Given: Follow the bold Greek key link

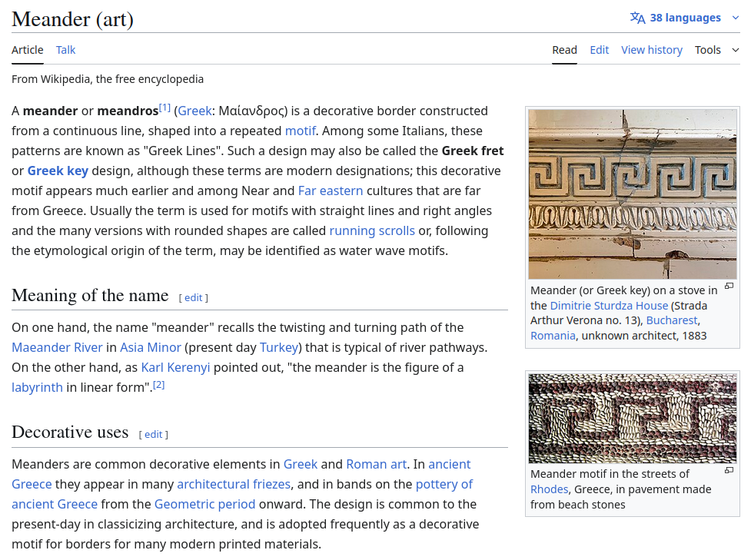Looking at the screenshot, I should 58,171.
